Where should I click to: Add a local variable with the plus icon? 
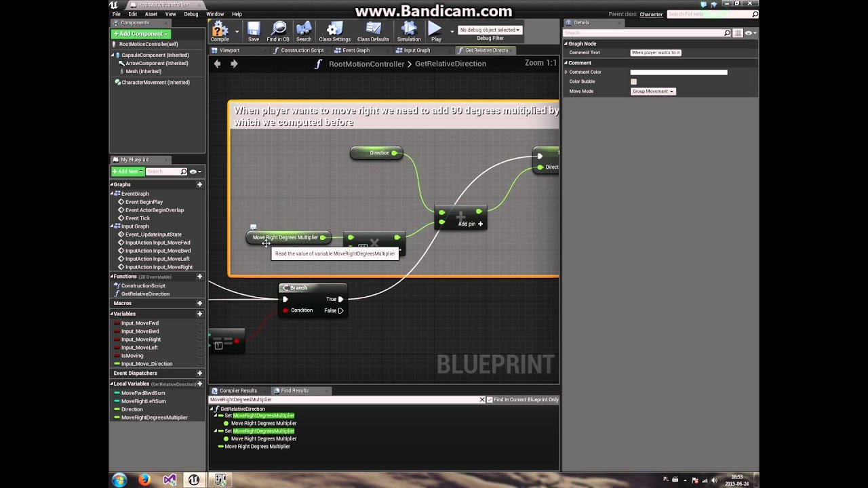[199, 384]
